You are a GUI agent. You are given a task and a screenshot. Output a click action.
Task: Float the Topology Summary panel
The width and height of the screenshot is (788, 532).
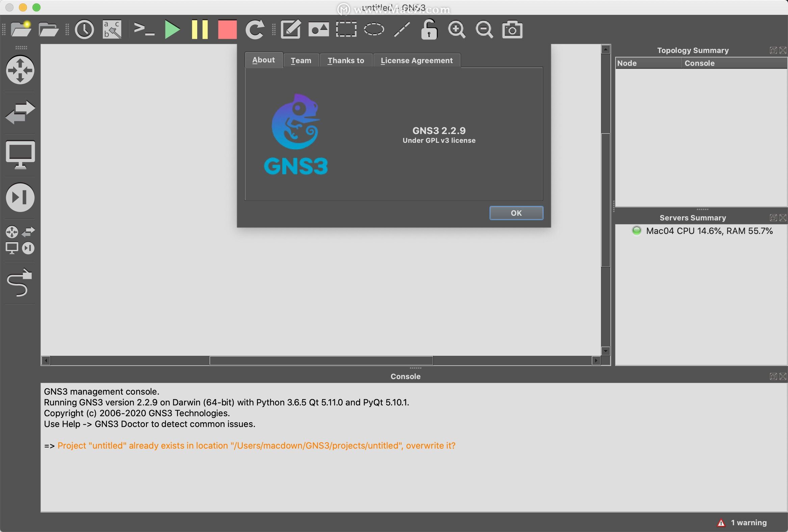coord(773,50)
